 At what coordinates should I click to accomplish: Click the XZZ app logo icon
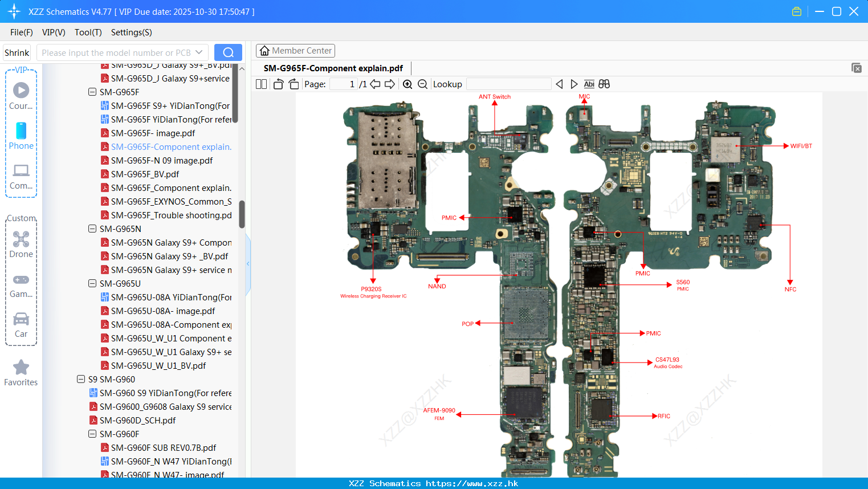pyautogui.click(x=14, y=11)
